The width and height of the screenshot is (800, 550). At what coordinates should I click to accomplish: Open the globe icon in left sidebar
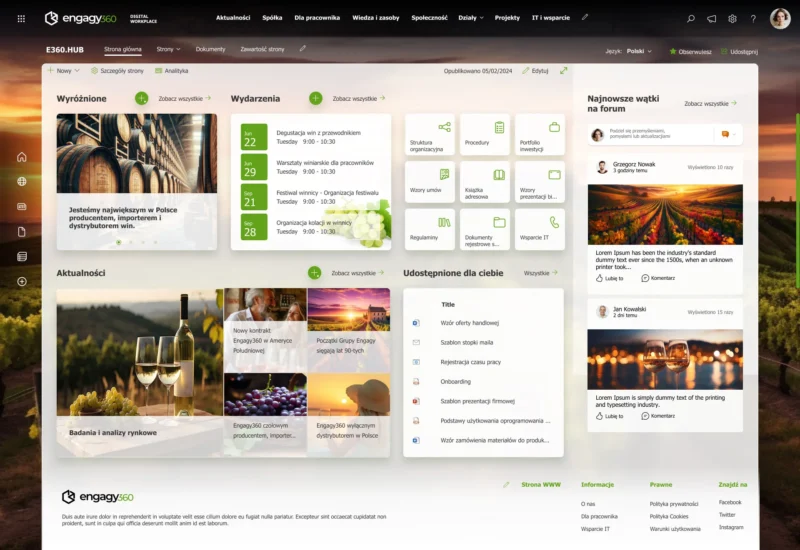pyautogui.click(x=22, y=181)
